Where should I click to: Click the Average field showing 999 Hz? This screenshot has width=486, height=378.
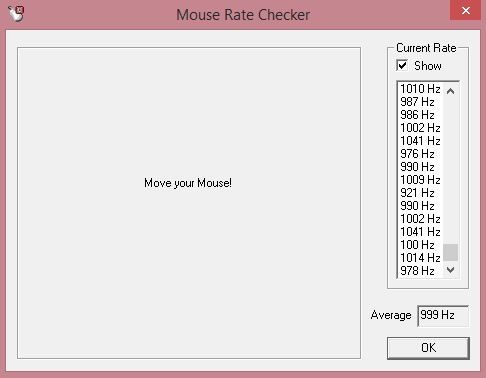(x=443, y=315)
